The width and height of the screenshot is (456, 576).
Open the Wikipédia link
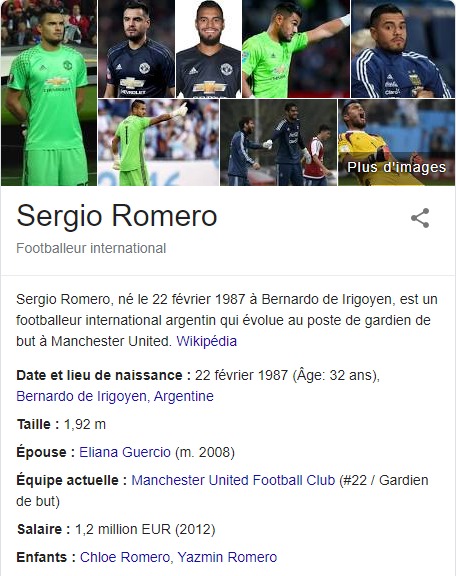click(207, 341)
